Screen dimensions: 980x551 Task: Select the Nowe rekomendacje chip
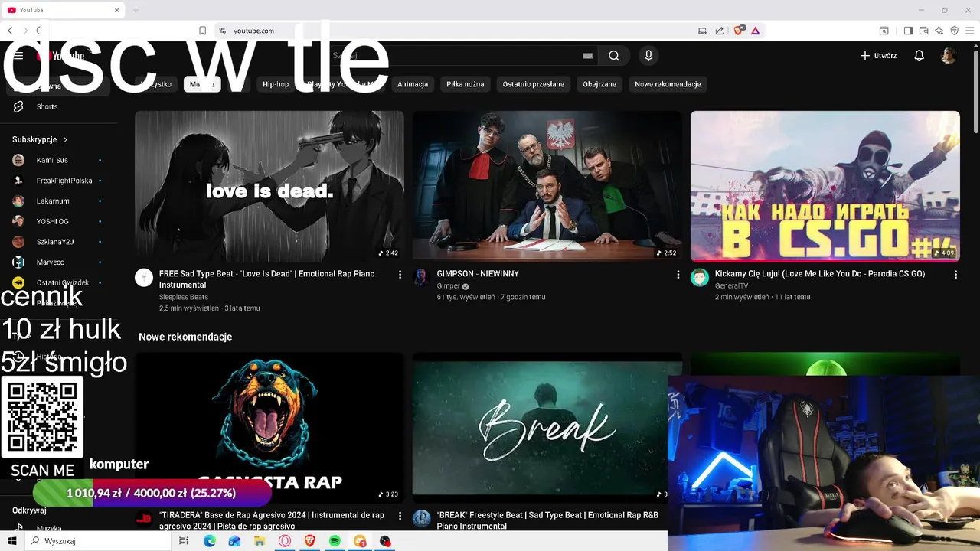tap(668, 84)
